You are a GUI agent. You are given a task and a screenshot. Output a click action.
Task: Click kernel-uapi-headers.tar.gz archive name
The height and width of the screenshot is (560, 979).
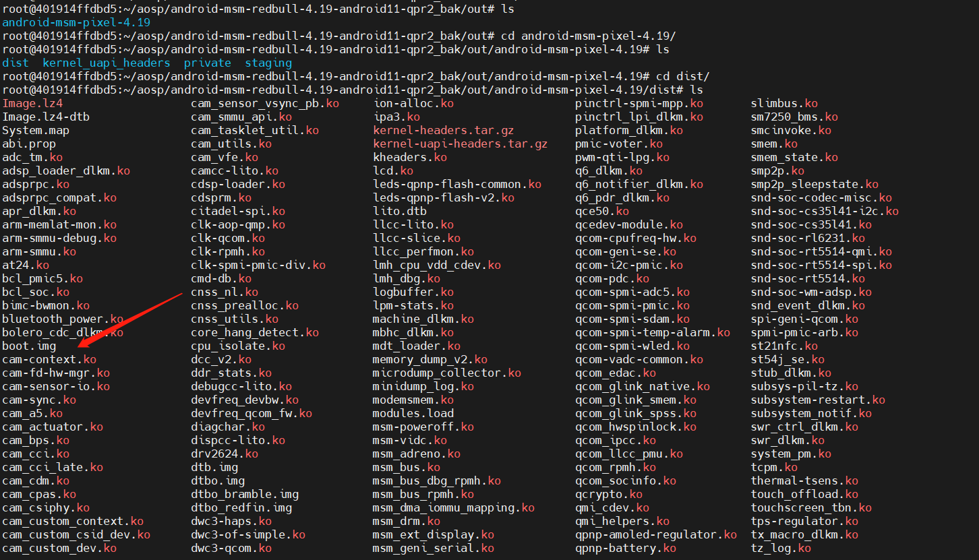pyautogui.click(x=461, y=144)
